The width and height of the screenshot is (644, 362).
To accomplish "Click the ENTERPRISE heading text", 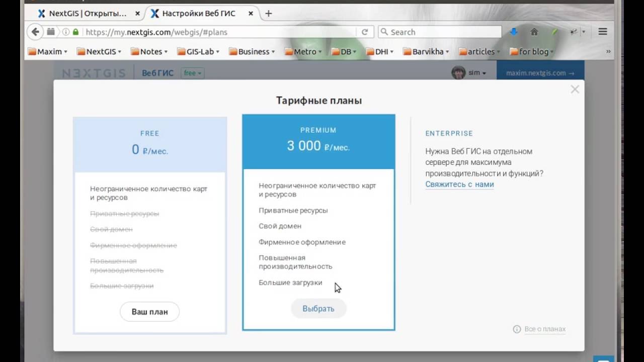I will click(449, 133).
